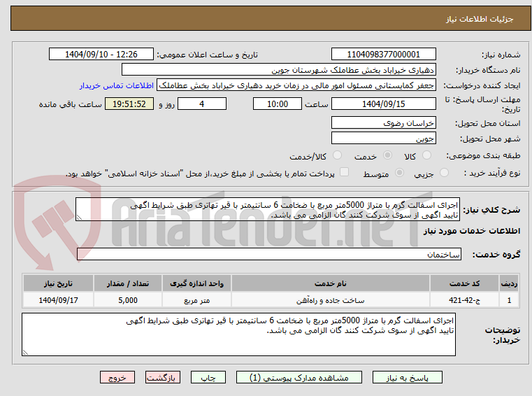The height and width of the screenshot is (396, 532).
Task: Click unit cell متر مربع
Action: pyautogui.click(x=196, y=300)
